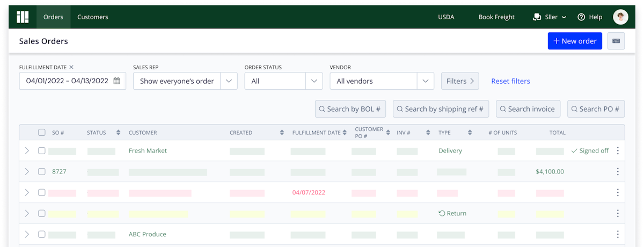Image resolution: width=644 pixels, height=247 pixels.
Task: Sort by INV # column arrows
Action: pos(428,133)
